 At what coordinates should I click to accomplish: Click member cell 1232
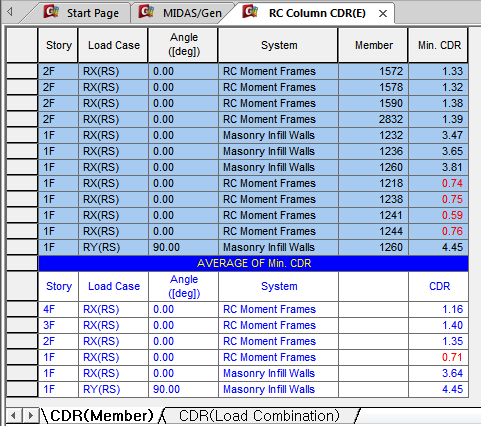point(373,135)
